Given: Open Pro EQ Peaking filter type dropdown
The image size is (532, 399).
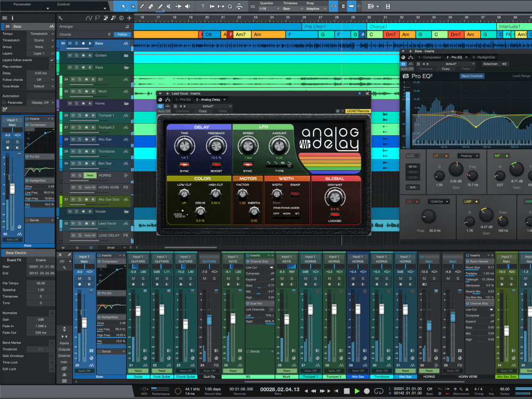Looking at the screenshot, I should click(x=468, y=156).
